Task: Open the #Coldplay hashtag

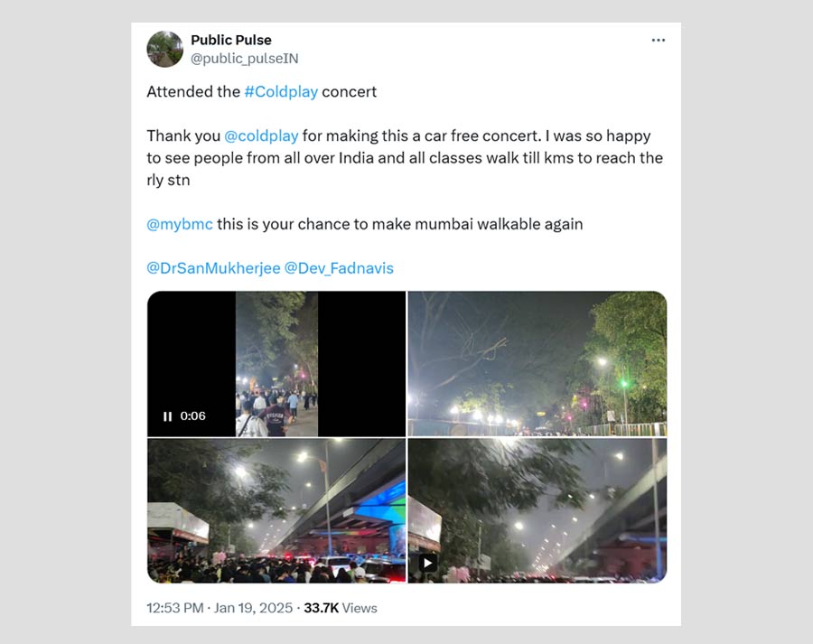Action: (281, 91)
